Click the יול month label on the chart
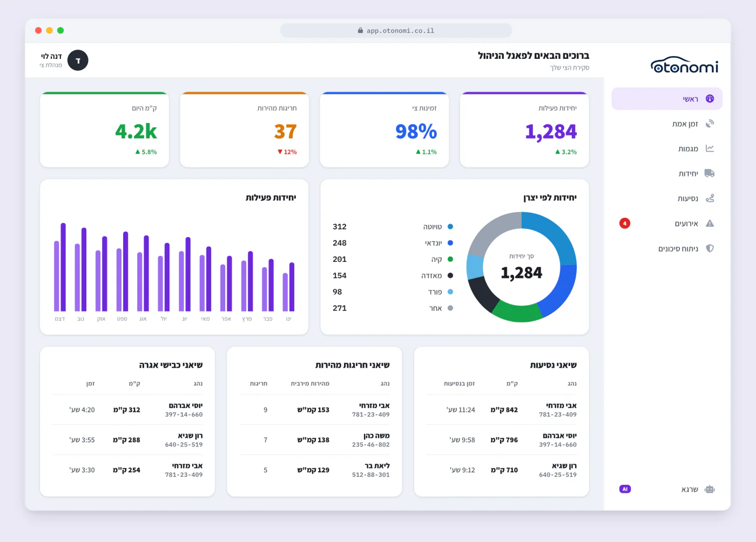The width and height of the screenshot is (756, 542). (164, 319)
